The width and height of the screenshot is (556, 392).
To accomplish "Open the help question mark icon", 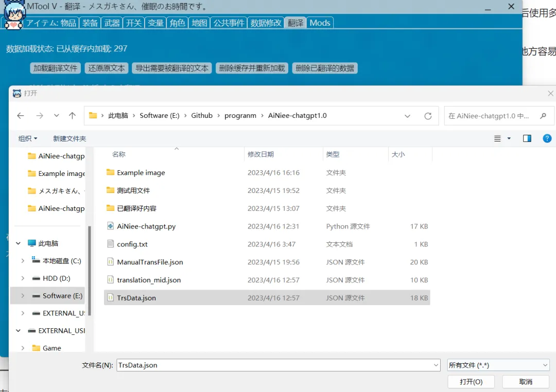I will pyautogui.click(x=547, y=138).
